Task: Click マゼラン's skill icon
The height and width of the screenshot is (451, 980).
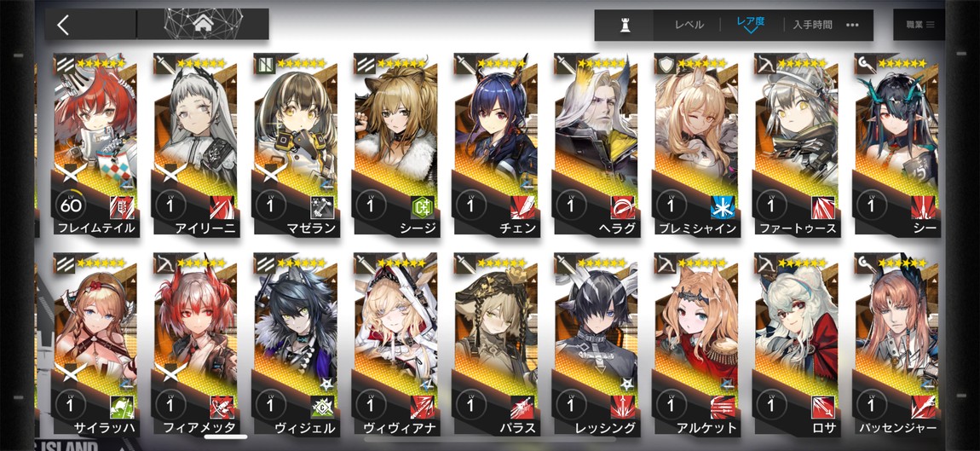Action: coord(322,207)
